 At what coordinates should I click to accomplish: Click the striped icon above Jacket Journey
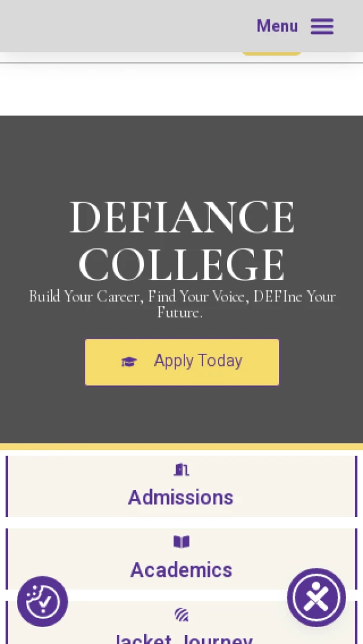[x=181, y=614]
